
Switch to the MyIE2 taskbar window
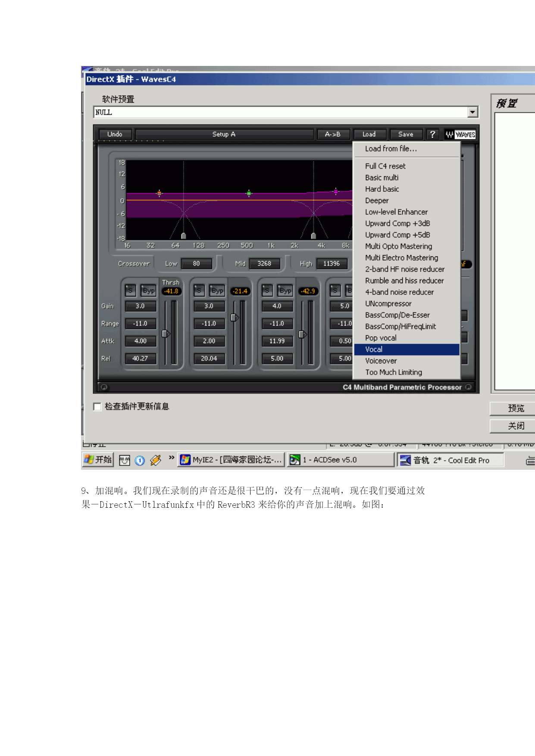(x=232, y=460)
